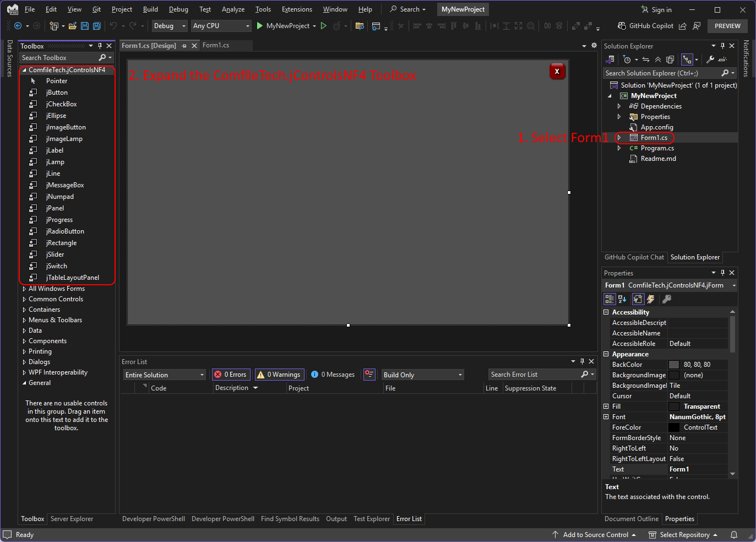Switch to the Form1.cs code tab

pyautogui.click(x=216, y=45)
